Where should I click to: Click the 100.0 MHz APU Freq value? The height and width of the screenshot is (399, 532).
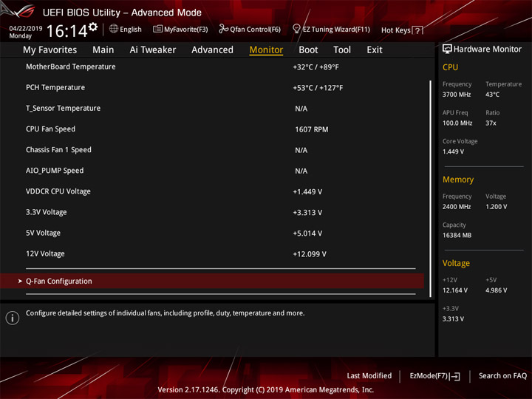457,123
